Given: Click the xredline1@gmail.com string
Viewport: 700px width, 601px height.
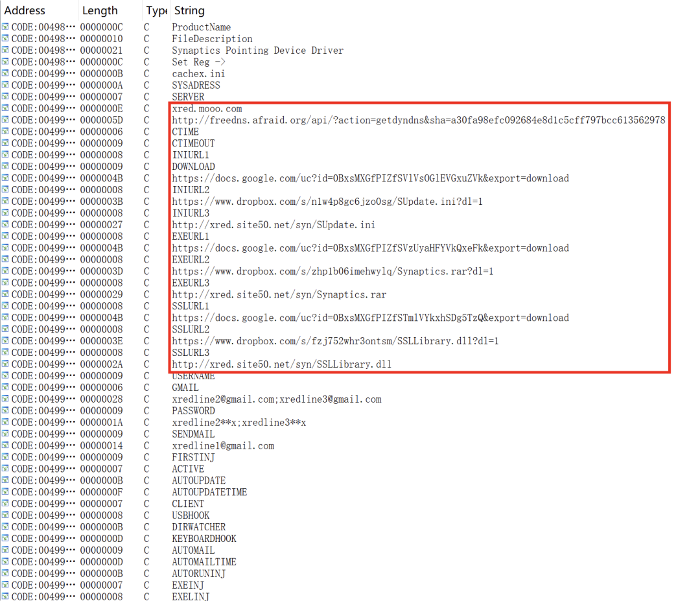Looking at the screenshot, I should tap(223, 445).
